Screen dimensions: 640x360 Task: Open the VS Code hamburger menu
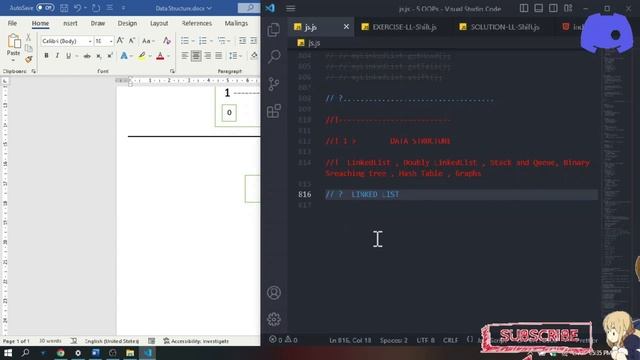pos(291,8)
